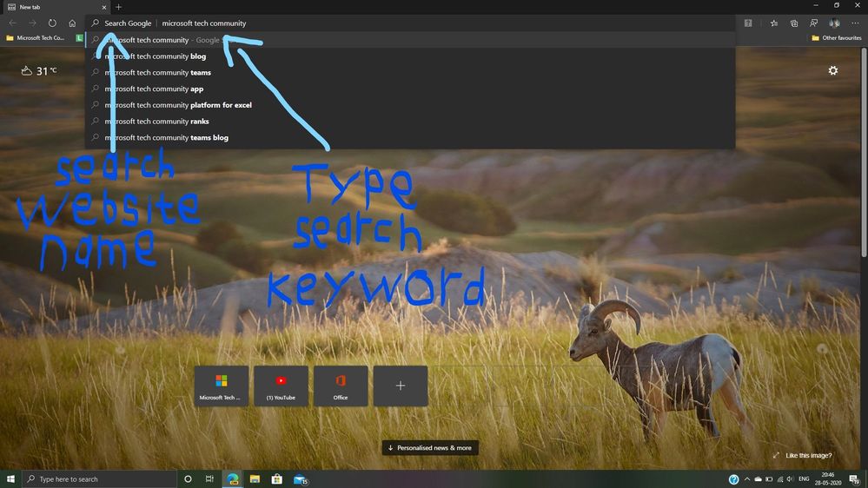The width and height of the screenshot is (868, 488).
Task: Click the 31 °C weather widget
Action: (x=39, y=71)
